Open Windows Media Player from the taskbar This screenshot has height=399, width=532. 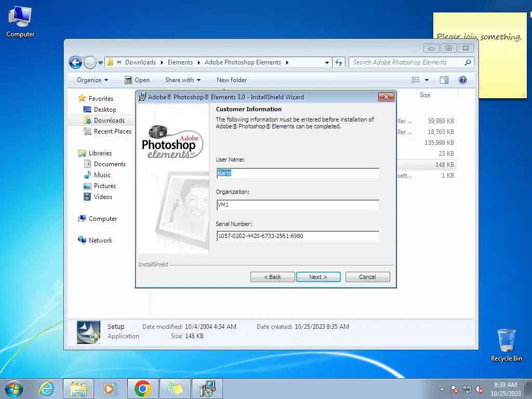click(110, 389)
